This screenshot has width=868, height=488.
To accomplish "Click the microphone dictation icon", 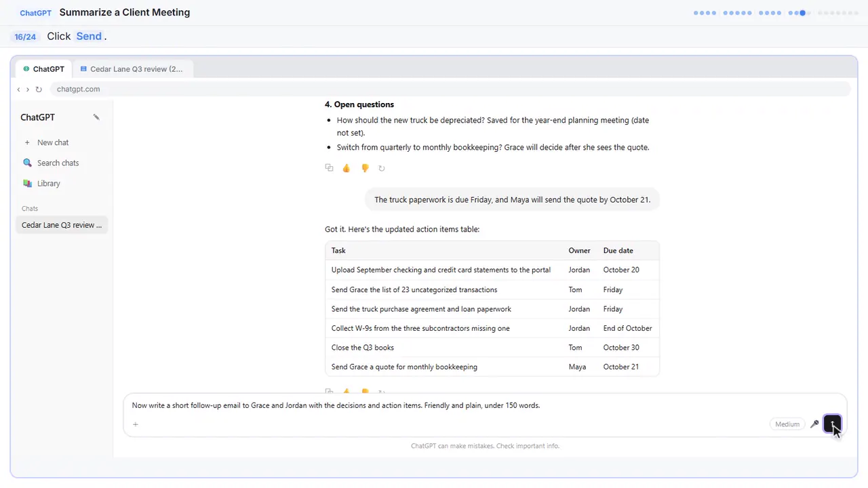I will 814,424.
